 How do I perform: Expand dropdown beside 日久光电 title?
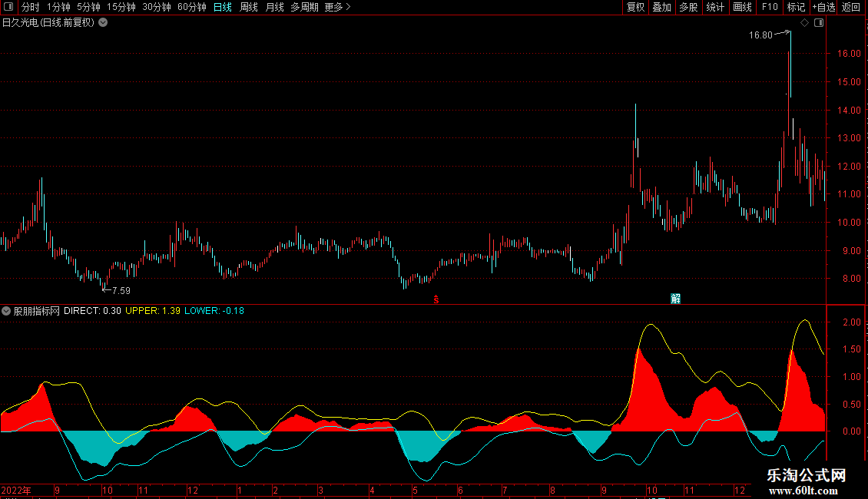(x=103, y=23)
